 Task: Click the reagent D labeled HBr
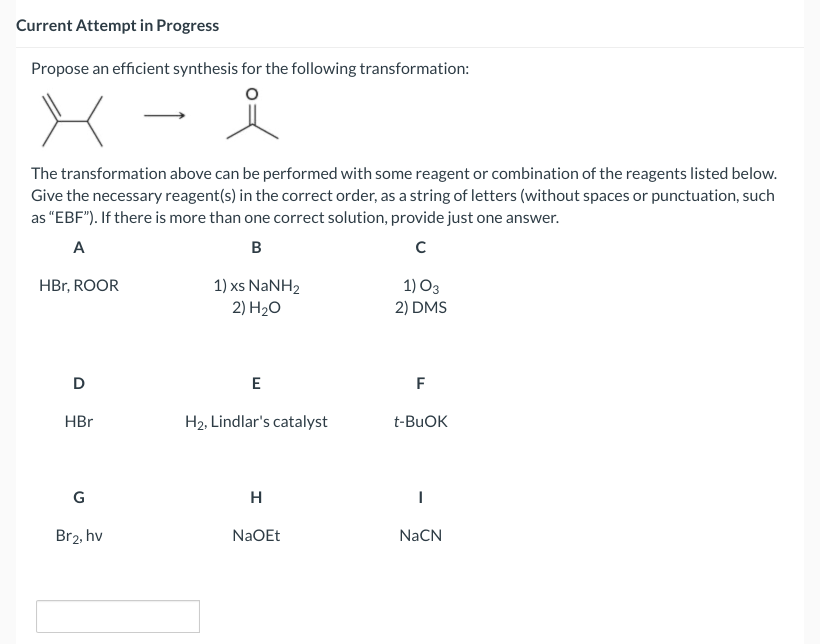click(78, 421)
